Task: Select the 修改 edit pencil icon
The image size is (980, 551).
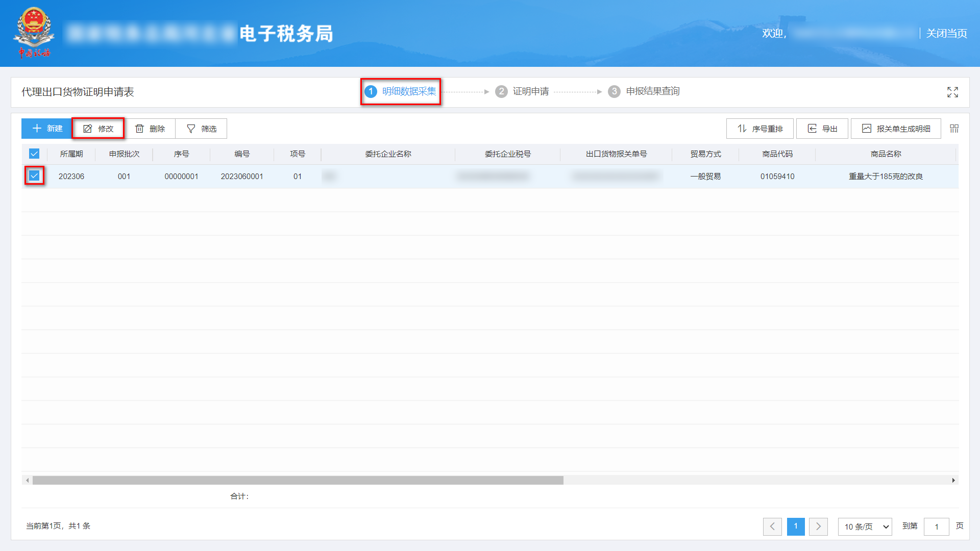Action: (88, 128)
